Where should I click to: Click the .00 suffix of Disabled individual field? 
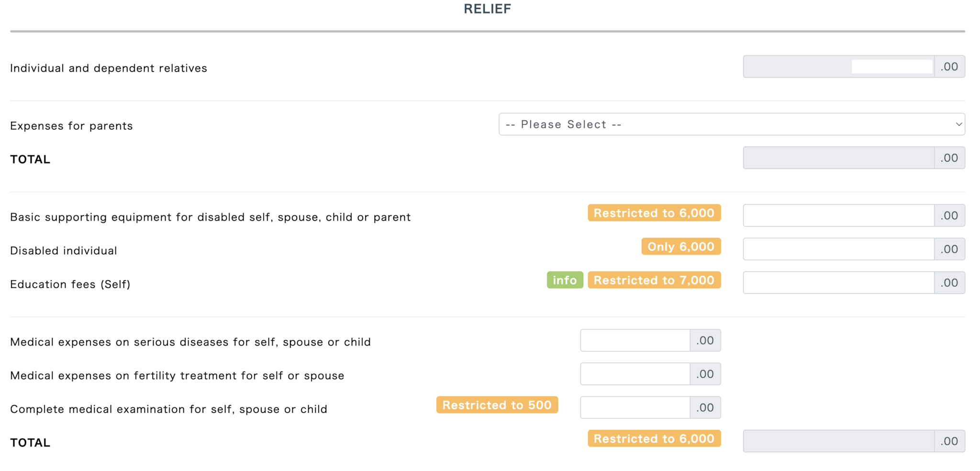(x=949, y=249)
